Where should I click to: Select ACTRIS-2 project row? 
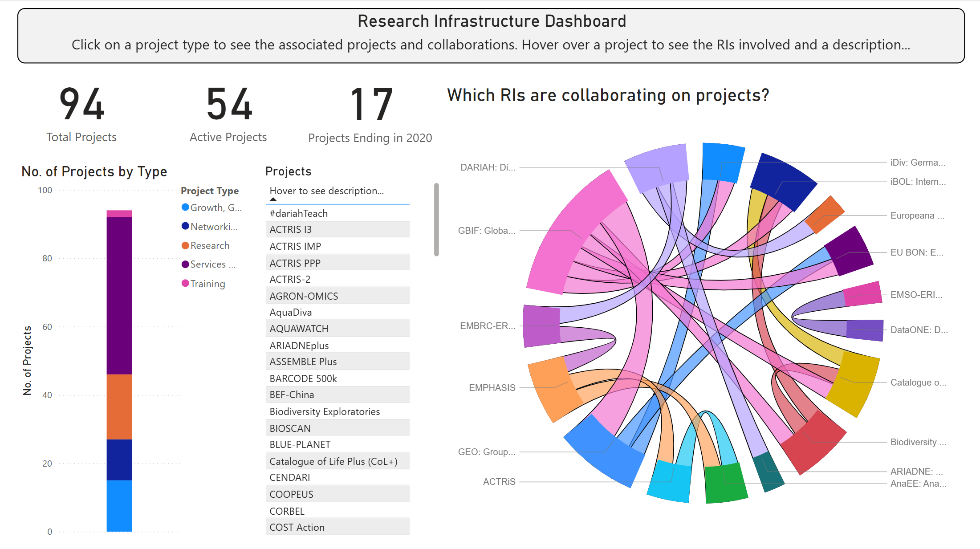(338, 279)
